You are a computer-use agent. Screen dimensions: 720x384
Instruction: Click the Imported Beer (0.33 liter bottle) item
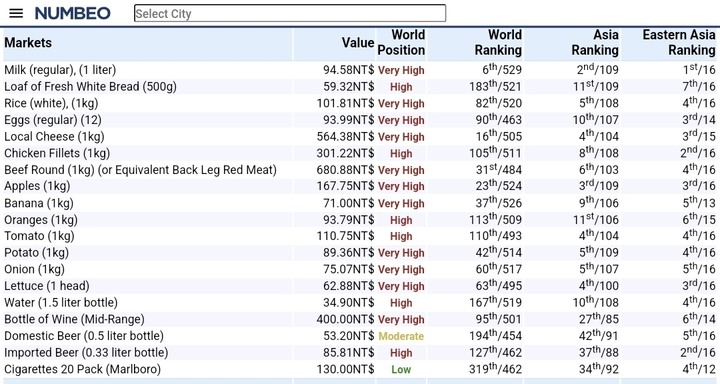pos(86,353)
